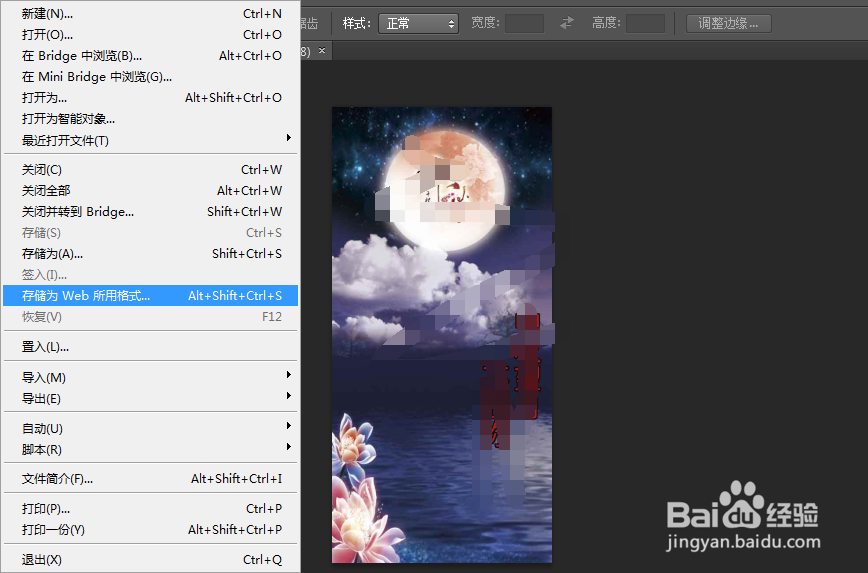Choose 新建(N)... from the File menu
This screenshot has width=868, height=573.
pos(151,14)
